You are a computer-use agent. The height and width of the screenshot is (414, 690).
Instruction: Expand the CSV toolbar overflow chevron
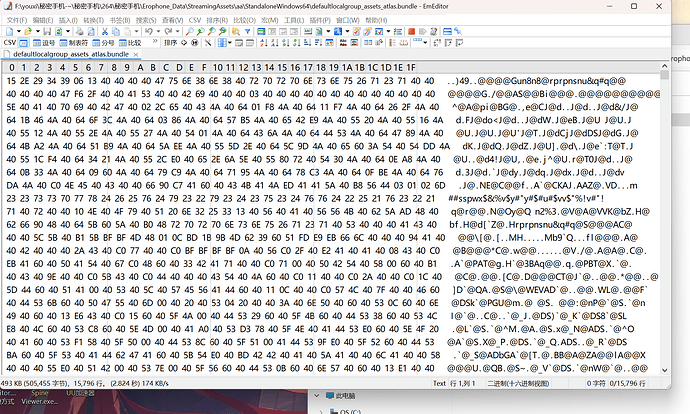(155, 41)
